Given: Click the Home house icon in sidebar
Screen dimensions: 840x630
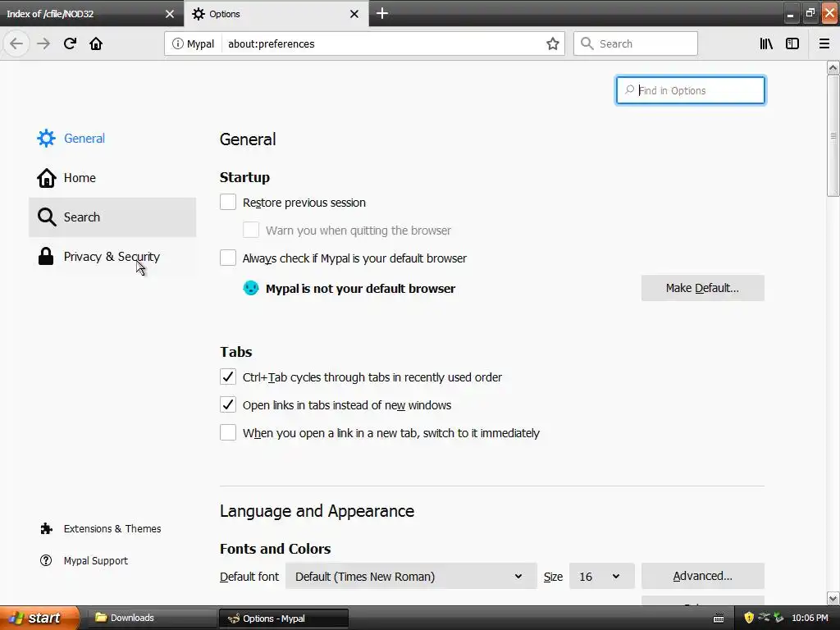Looking at the screenshot, I should pos(46,178).
